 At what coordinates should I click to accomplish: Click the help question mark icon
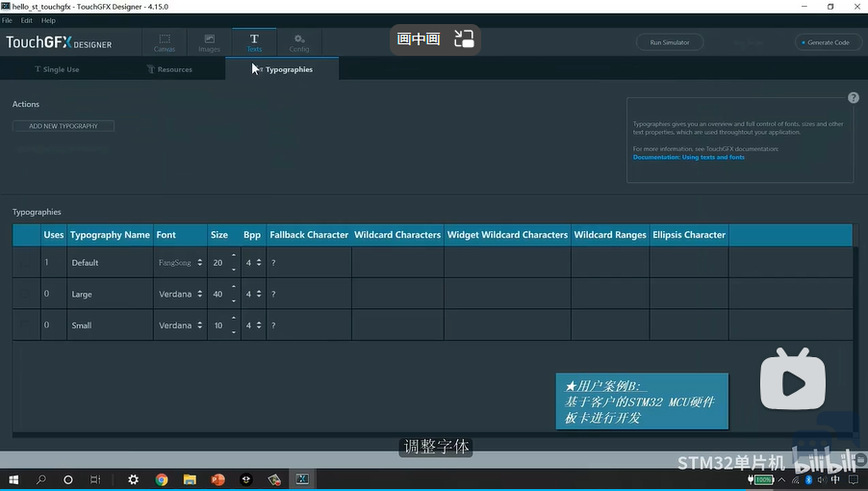coord(853,98)
